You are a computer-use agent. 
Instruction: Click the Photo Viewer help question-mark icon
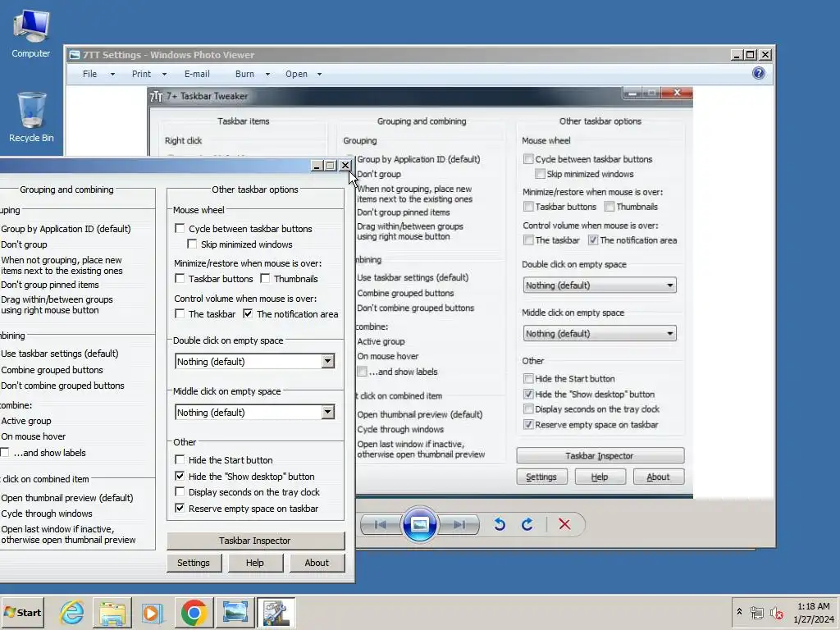click(x=759, y=73)
